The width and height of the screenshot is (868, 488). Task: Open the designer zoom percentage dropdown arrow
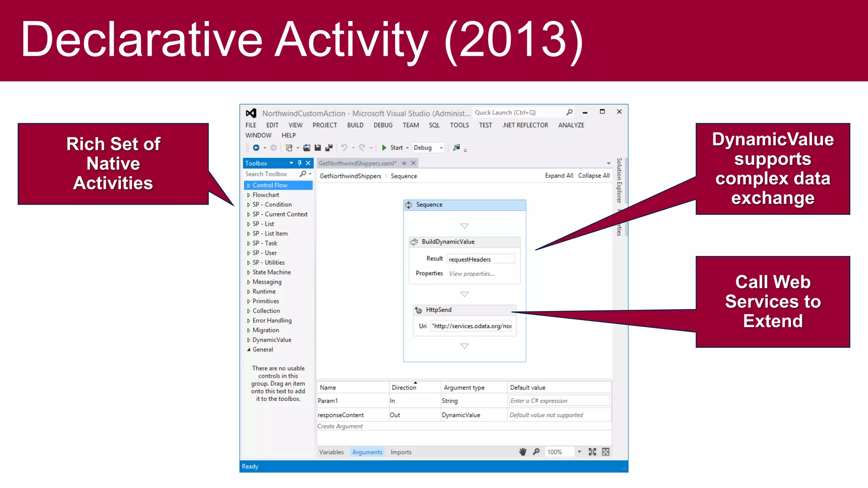point(579,452)
